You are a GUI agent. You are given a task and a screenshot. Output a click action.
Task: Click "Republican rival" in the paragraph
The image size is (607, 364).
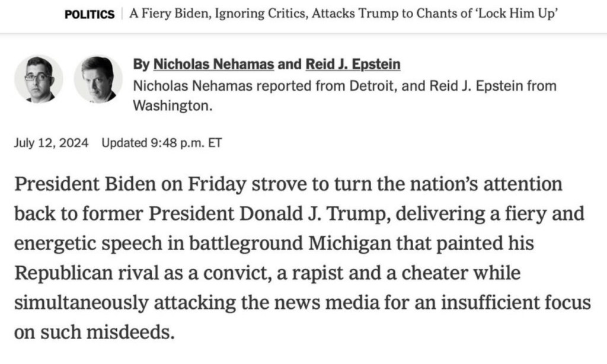[89, 273]
